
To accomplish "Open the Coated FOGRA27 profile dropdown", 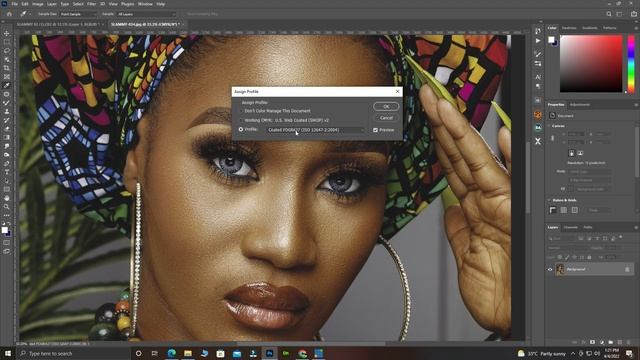I will 316,130.
